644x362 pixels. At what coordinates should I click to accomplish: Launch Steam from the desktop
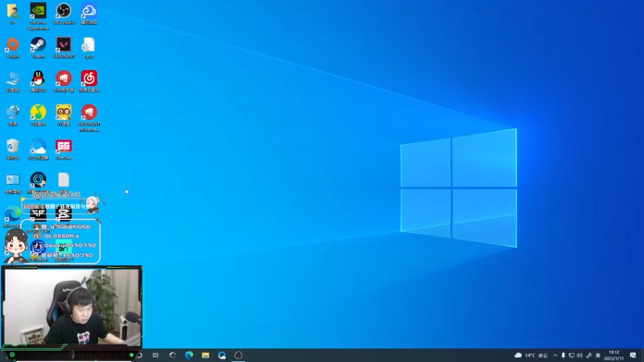[x=38, y=47]
